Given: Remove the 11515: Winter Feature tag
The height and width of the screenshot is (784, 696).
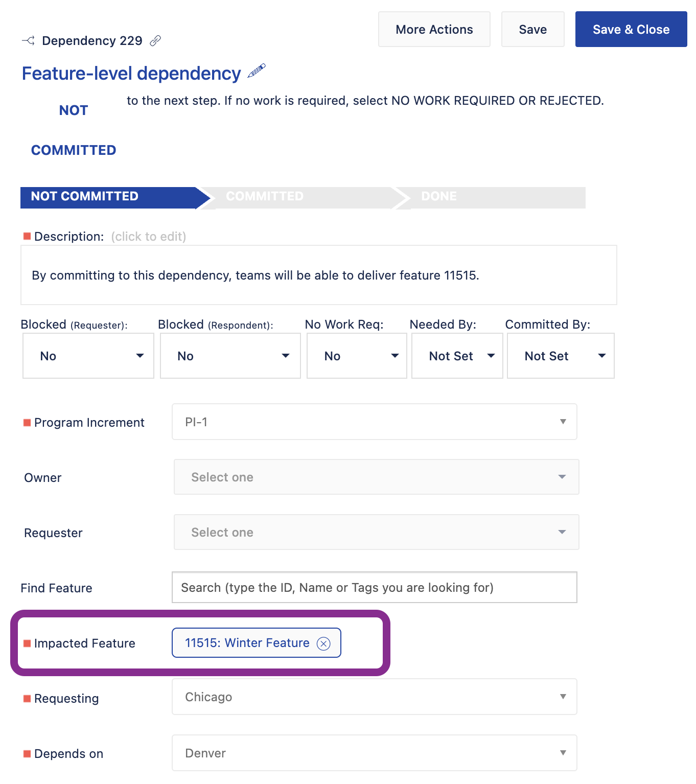Looking at the screenshot, I should [323, 643].
